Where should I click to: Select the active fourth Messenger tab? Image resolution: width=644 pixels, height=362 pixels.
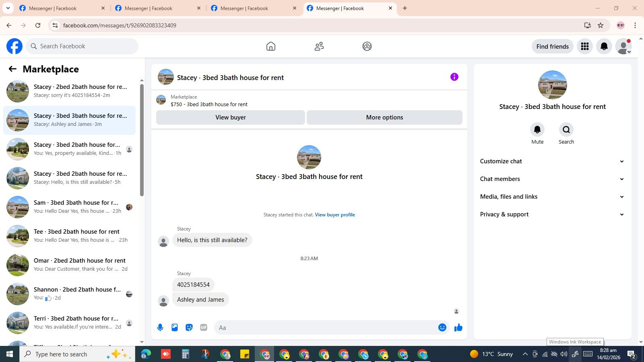350,8
